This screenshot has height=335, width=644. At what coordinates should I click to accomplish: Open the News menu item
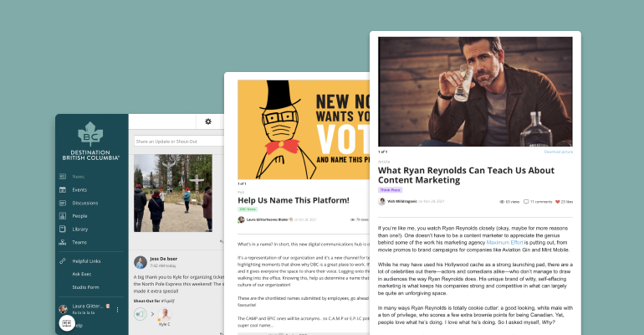tap(79, 177)
